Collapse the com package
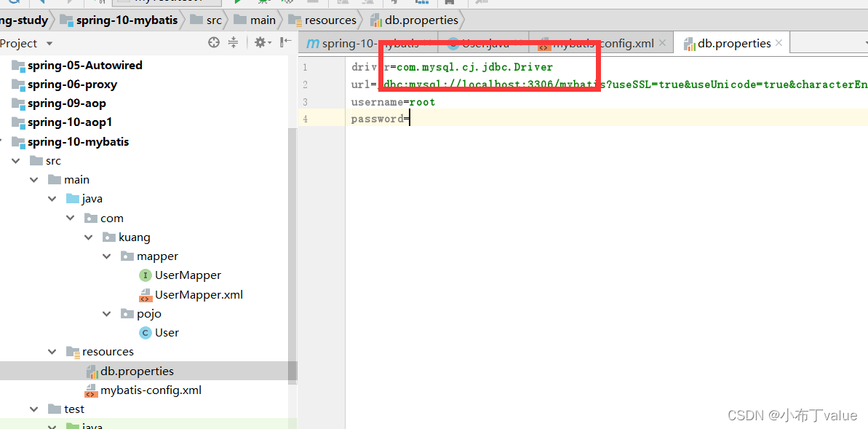This screenshot has height=429, width=868. (71, 219)
